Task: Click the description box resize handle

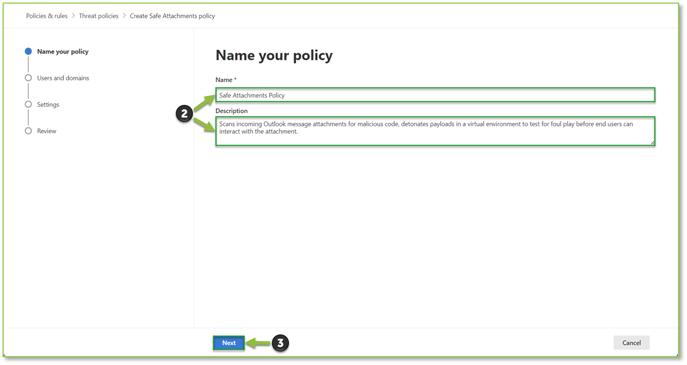Action: [x=652, y=142]
